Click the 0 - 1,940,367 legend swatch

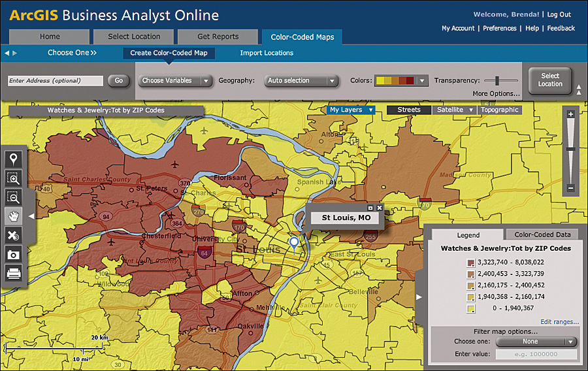(x=470, y=309)
